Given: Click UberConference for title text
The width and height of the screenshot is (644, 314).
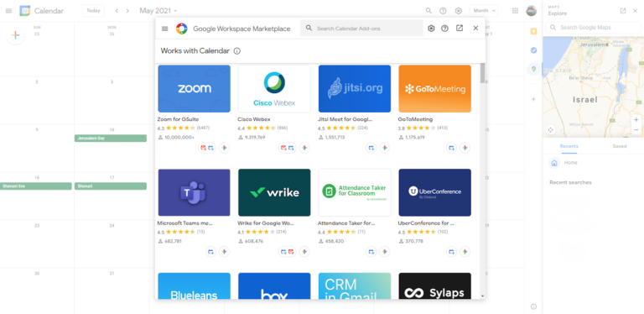Looking at the screenshot, I should coord(426,223).
